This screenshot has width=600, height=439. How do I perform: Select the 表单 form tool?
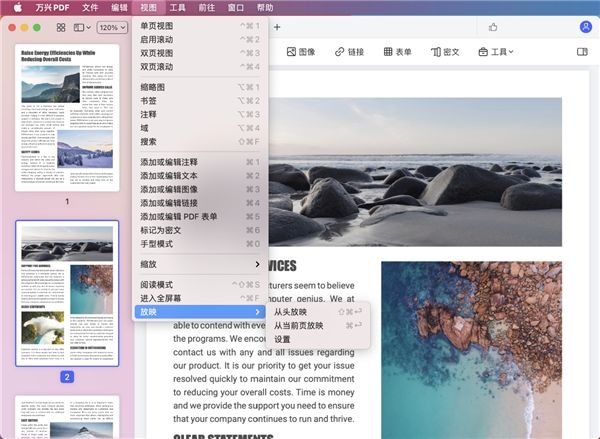398,52
